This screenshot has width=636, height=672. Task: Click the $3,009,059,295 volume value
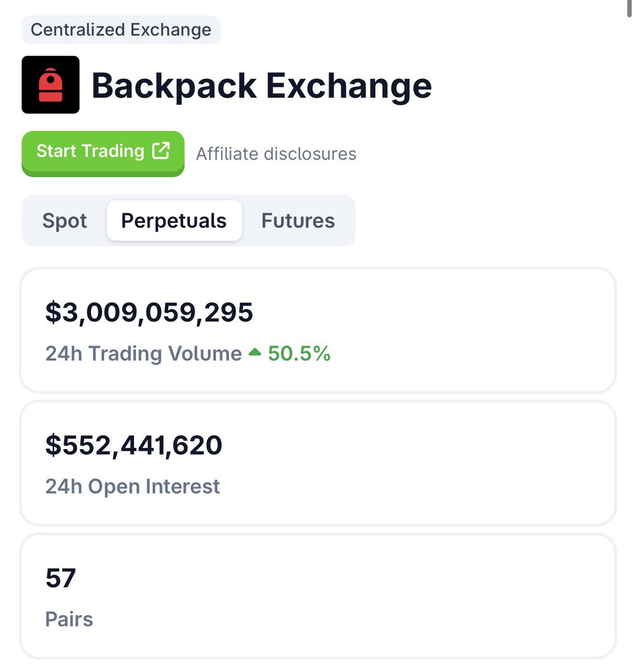pyautogui.click(x=149, y=312)
